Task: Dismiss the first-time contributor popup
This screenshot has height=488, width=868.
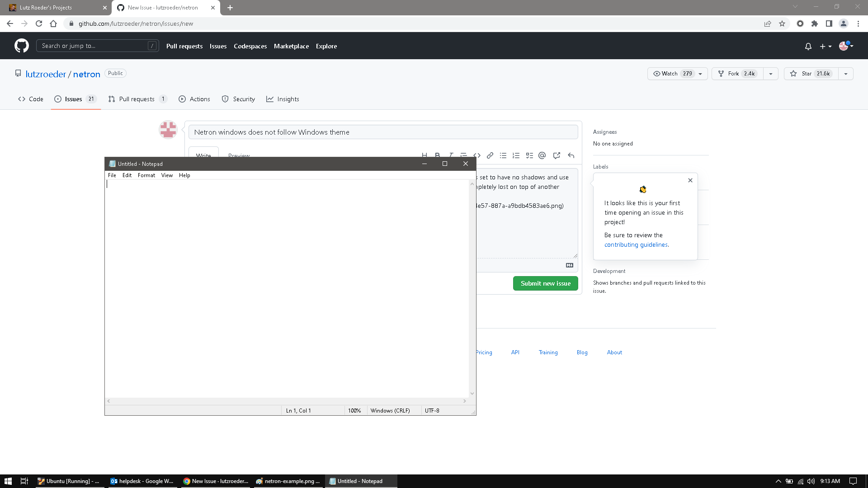Action: (x=690, y=180)
